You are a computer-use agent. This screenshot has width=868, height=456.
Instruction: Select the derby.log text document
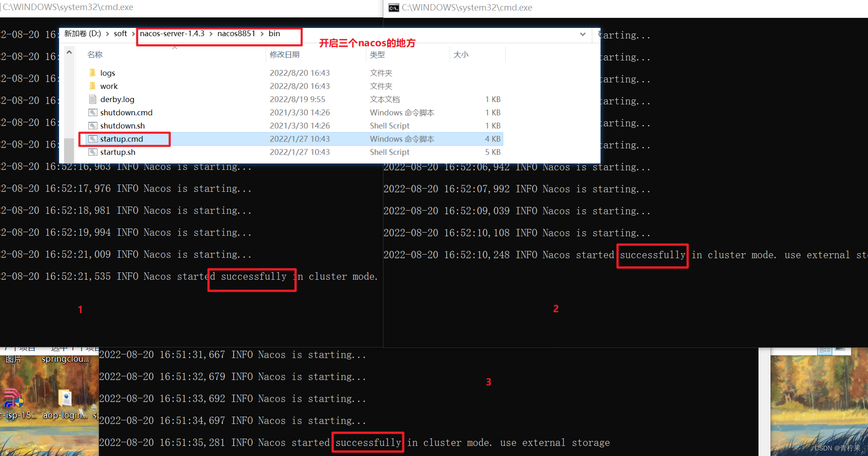tap(118, 99)
